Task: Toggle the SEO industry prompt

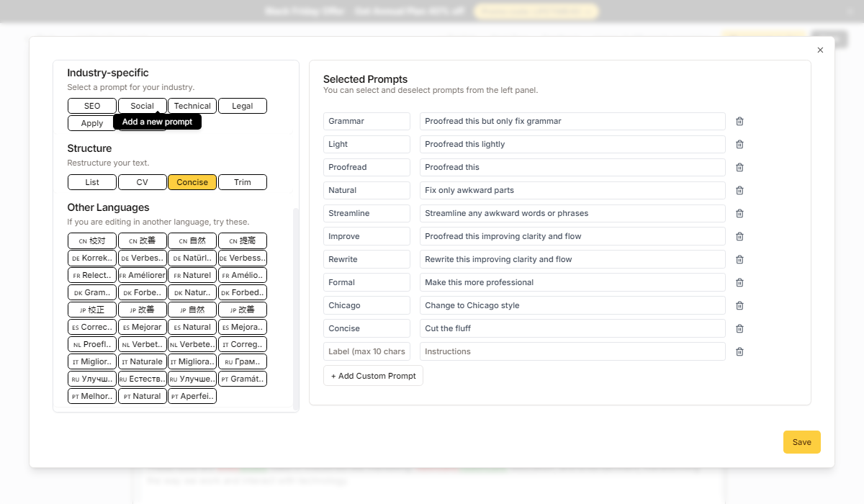Action: click(92, 106)
